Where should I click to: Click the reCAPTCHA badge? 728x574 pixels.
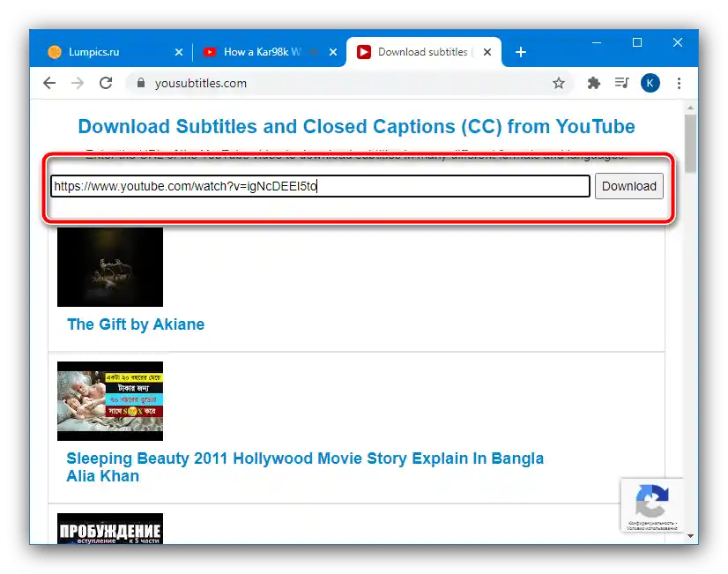[x=652, y=505]
